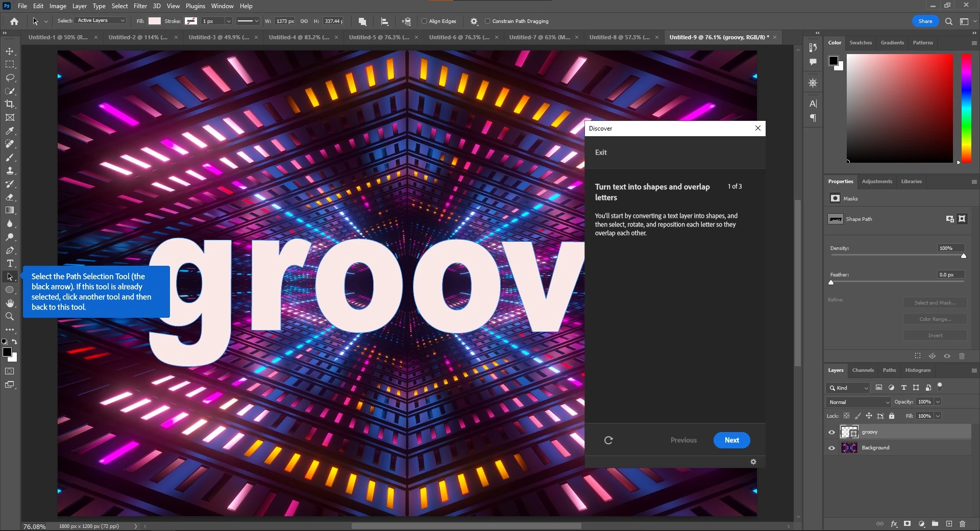Open the search icon beside Share
This screenshot has height=531, width=980.
click(x=948, y=21)
